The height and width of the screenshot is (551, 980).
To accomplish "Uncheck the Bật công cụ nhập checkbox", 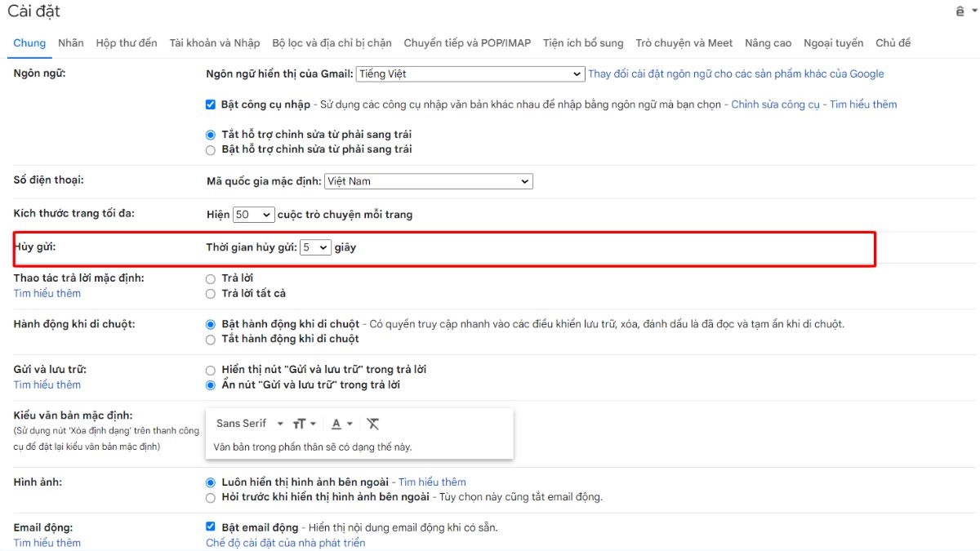I will [x=211, y=104].
